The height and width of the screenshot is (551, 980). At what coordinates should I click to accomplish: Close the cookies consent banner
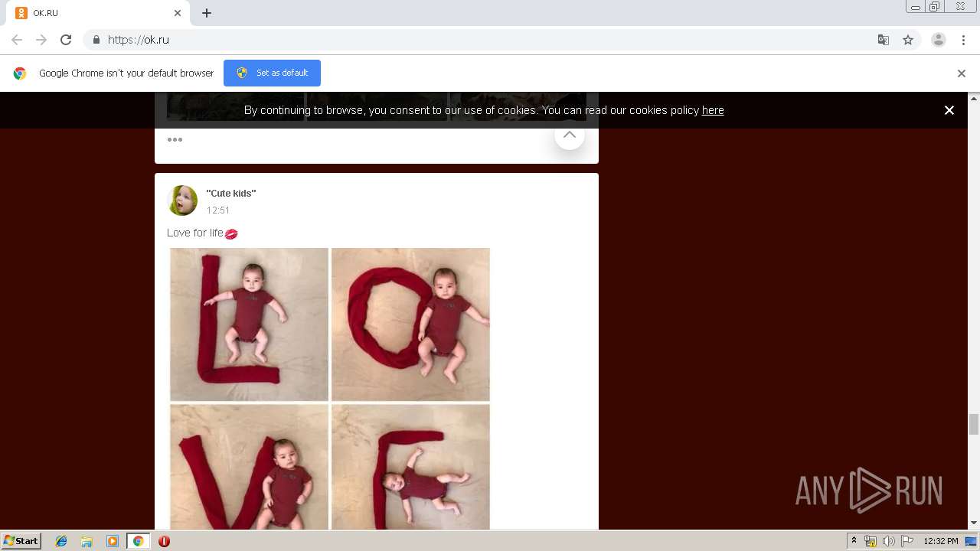pos(949,110)
